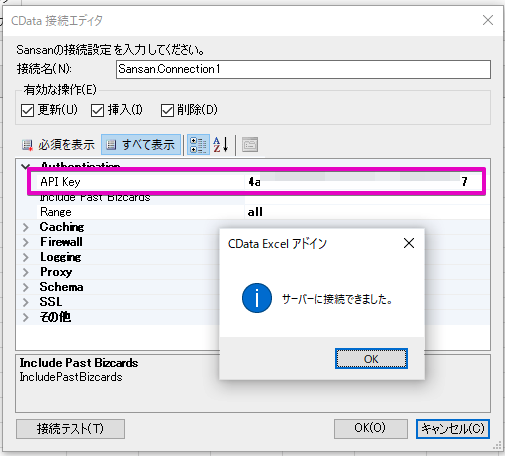Click the Categorized view icon in the property toolbar

coord(198,145)
